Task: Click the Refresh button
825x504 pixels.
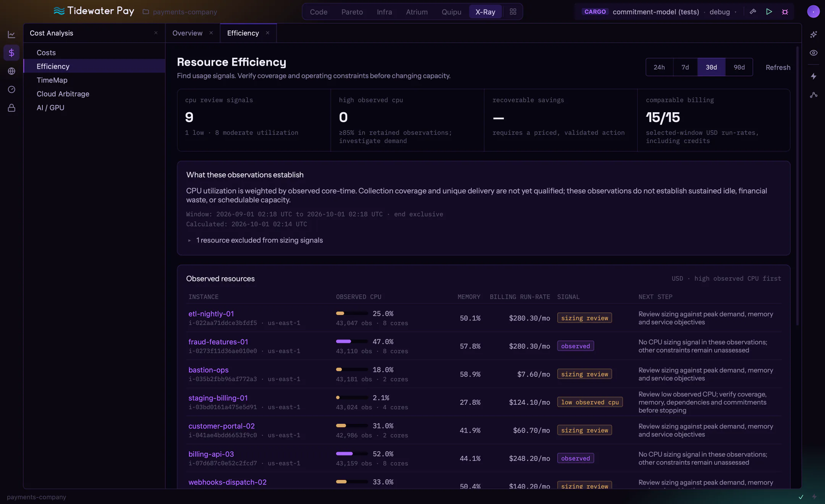Action: [778, 68]
